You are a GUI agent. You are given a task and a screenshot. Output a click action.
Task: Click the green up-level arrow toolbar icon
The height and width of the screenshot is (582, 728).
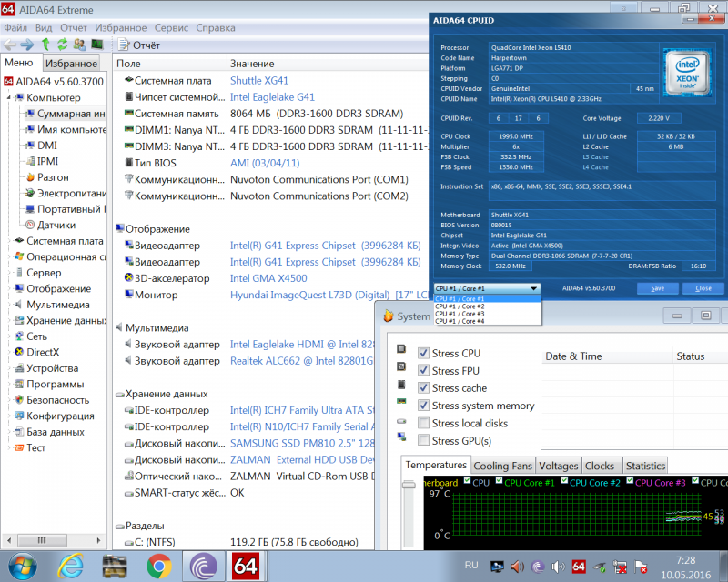click(45, 45)
